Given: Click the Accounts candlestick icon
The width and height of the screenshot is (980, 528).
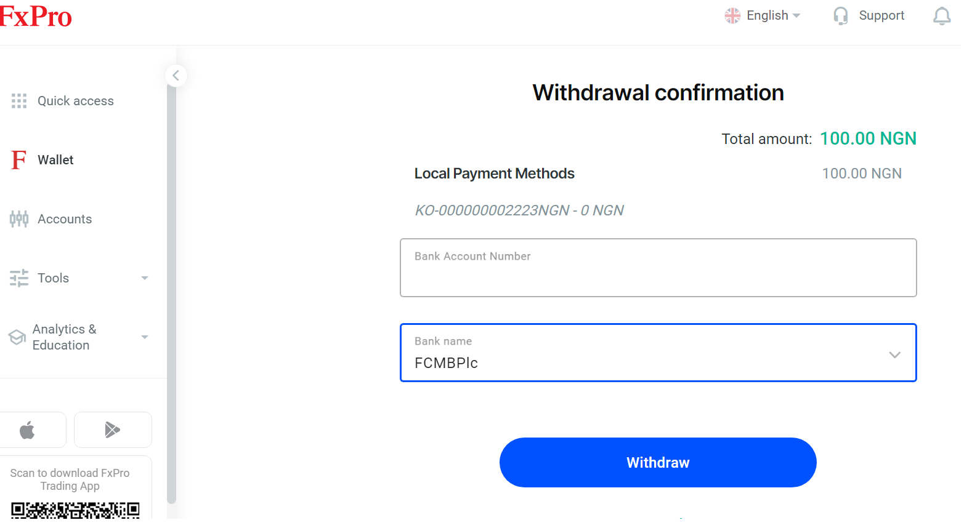Looking at the screenshot, I should coord(19,219).
